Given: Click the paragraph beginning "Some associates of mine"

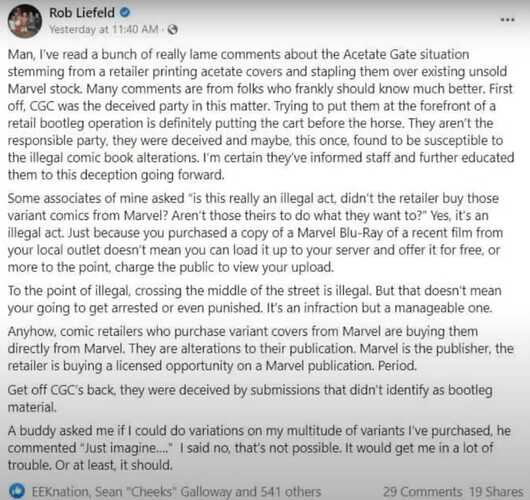Looking at the screenshot, I should click(255, 233).
